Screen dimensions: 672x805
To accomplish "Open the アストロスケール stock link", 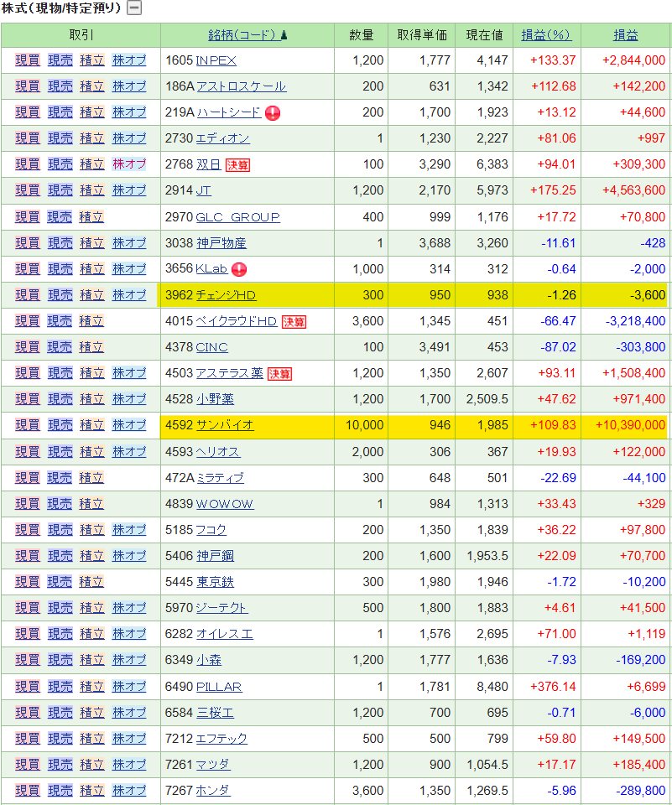I will click(241, 86).
